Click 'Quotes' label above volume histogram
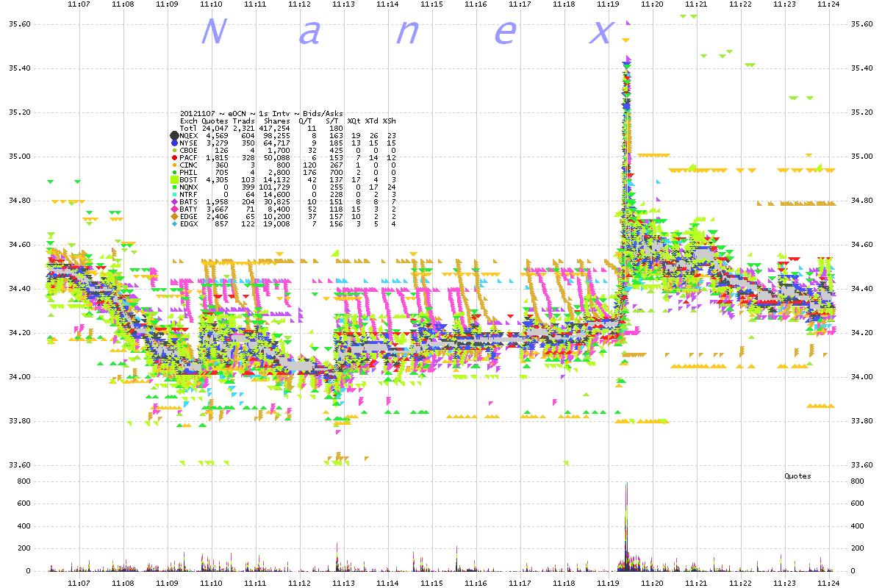Screen dimensions: 882x588 click(797, 476)
